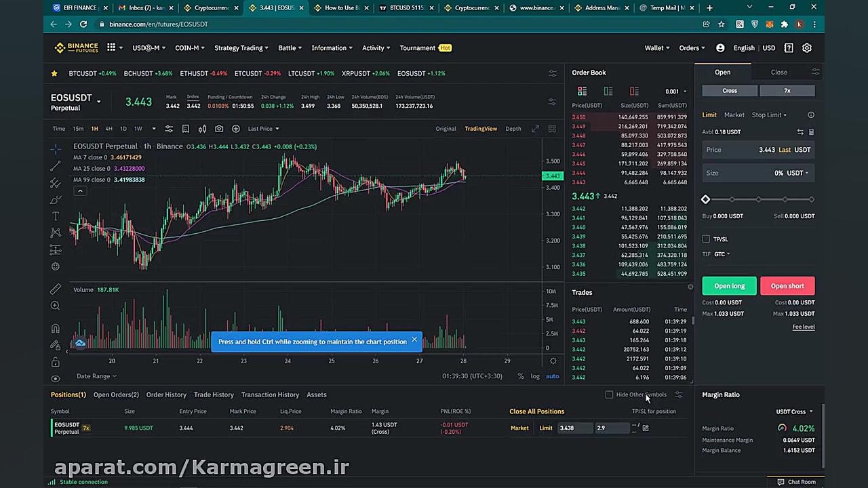
Task: Open the order type info icon
Action: pyautogui.click(x=811, y=115)
